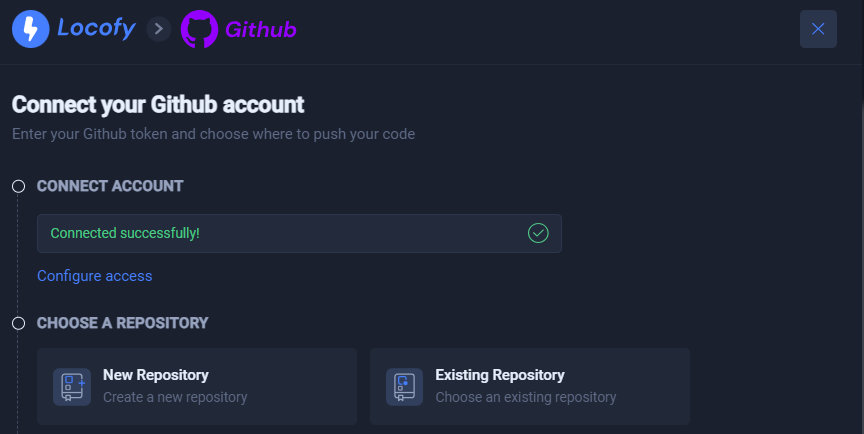Screen dimensions: 864x434
Task: Click Create a new repository subtitle
Action: click(175, 397)
